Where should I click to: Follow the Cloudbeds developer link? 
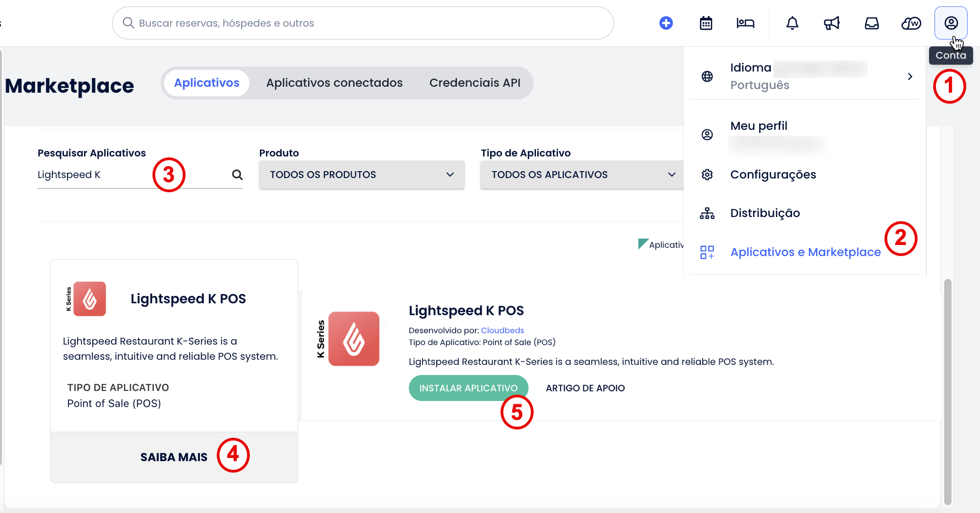pos(502,330)
